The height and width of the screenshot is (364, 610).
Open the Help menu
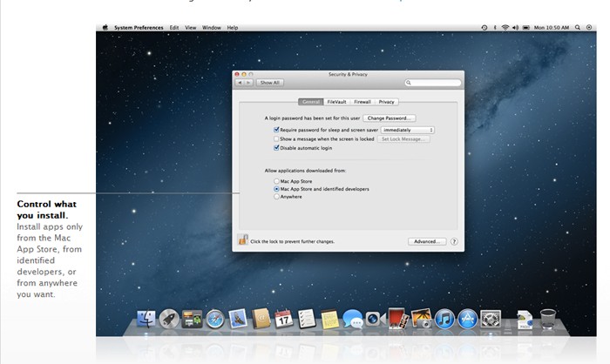[233, 28]
